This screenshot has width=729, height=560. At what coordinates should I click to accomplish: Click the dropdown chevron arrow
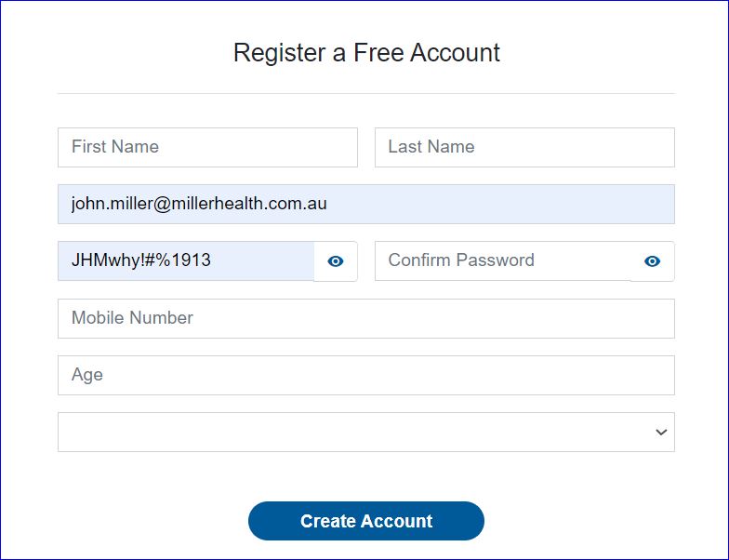coord(661,433)
